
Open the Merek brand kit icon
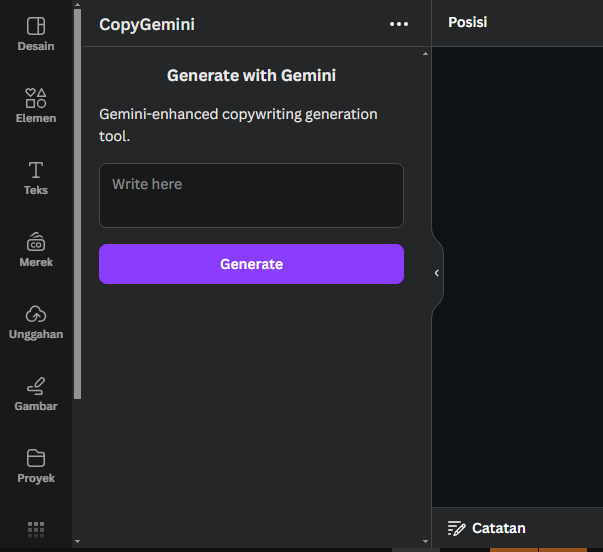point(36,242)
